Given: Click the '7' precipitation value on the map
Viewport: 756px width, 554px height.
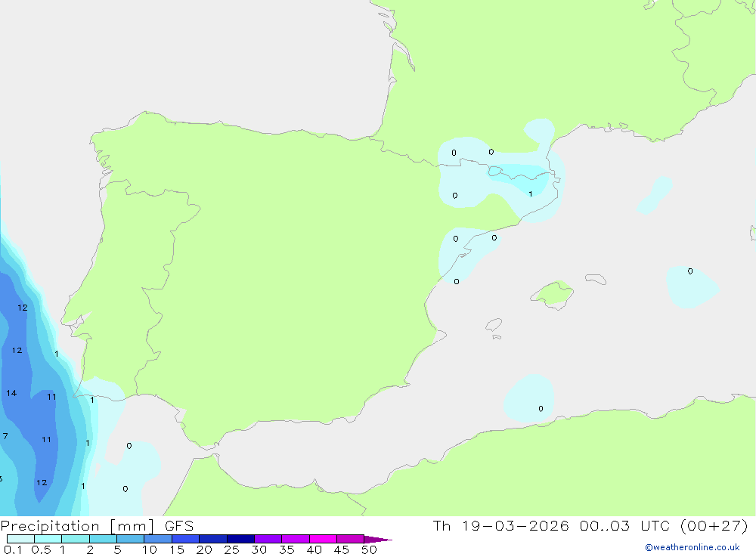Looking at the screenshot, I should 5,436.
